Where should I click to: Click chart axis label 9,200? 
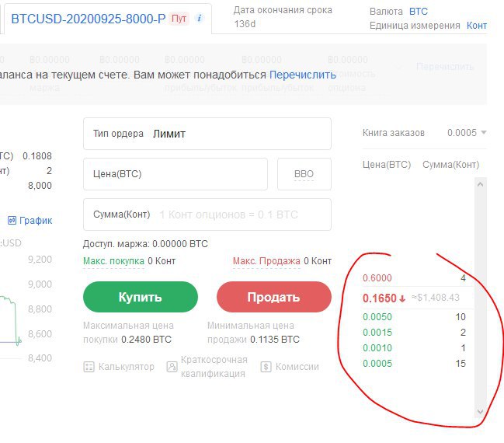pyautogui.click(x=40, y=260)
